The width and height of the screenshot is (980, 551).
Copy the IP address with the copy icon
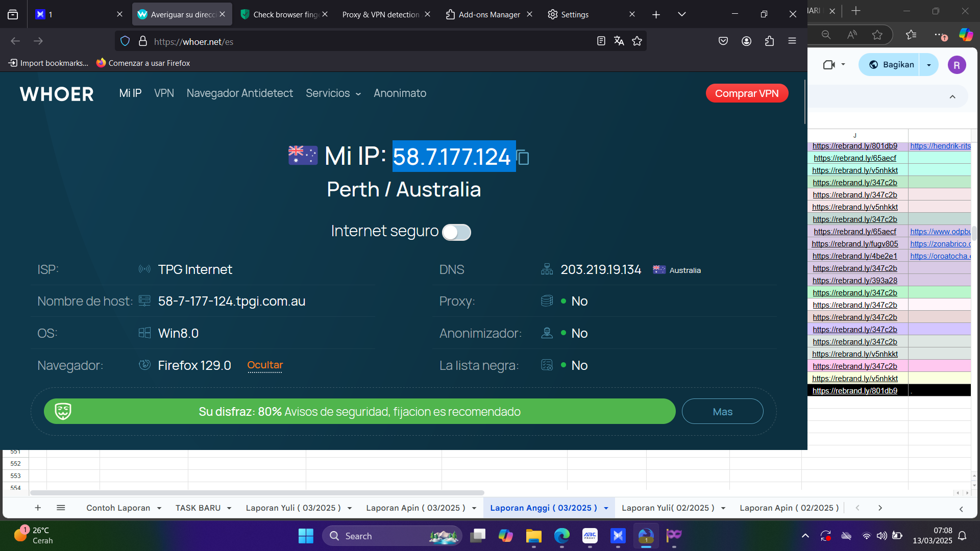coord(523,157)
